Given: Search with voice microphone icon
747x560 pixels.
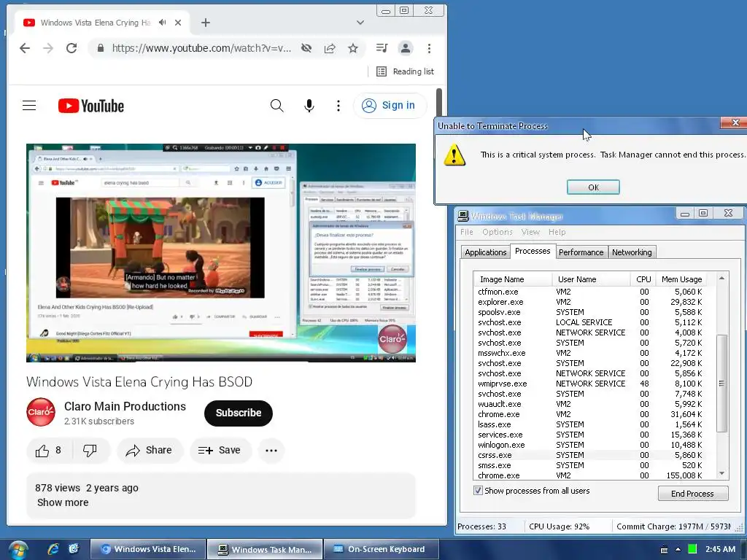Looking at the screenshot, I should point(309,105).
